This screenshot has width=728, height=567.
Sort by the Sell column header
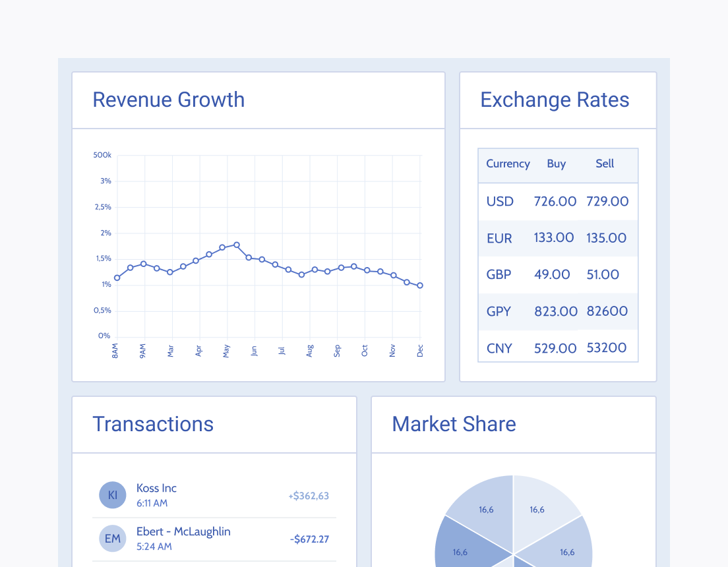[605, 164]
